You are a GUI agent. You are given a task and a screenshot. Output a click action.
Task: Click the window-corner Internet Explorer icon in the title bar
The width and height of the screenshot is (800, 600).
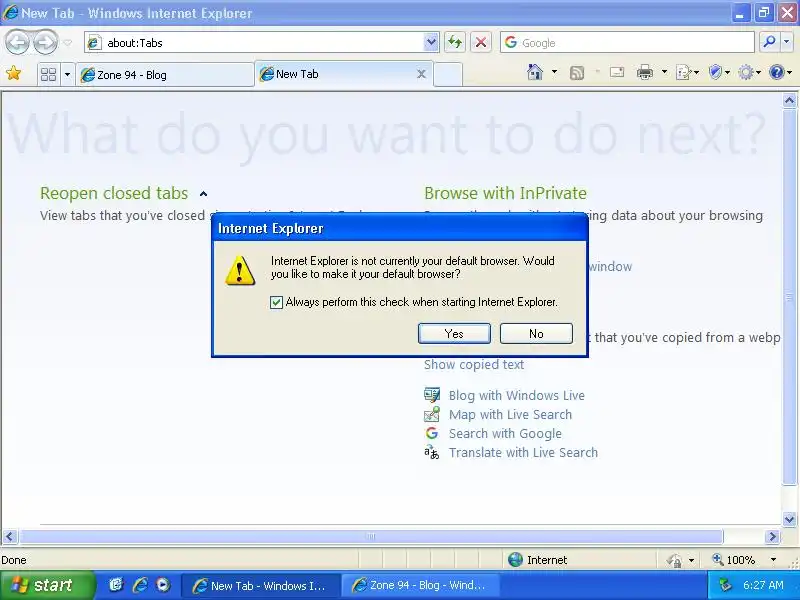coord(10,12)
